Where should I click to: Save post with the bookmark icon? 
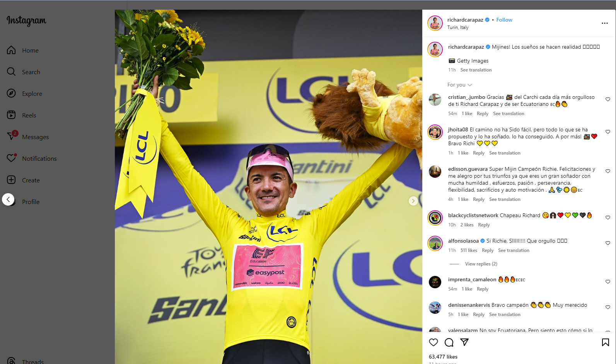pos(606,342)
